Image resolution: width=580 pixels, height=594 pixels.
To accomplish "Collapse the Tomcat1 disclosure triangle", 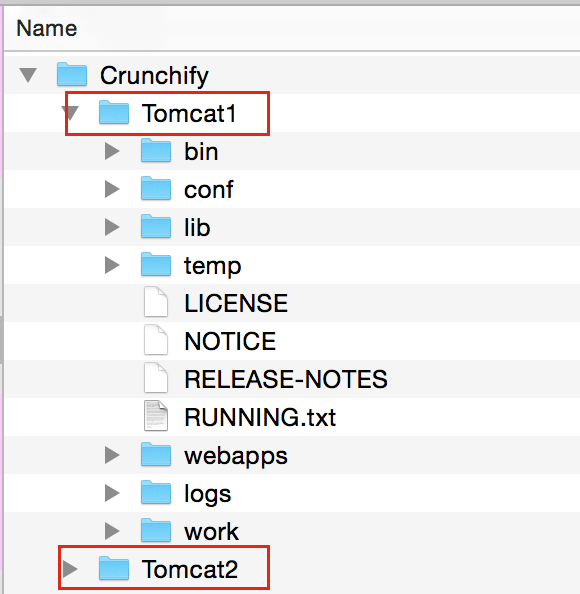I will tap(71, 113).
